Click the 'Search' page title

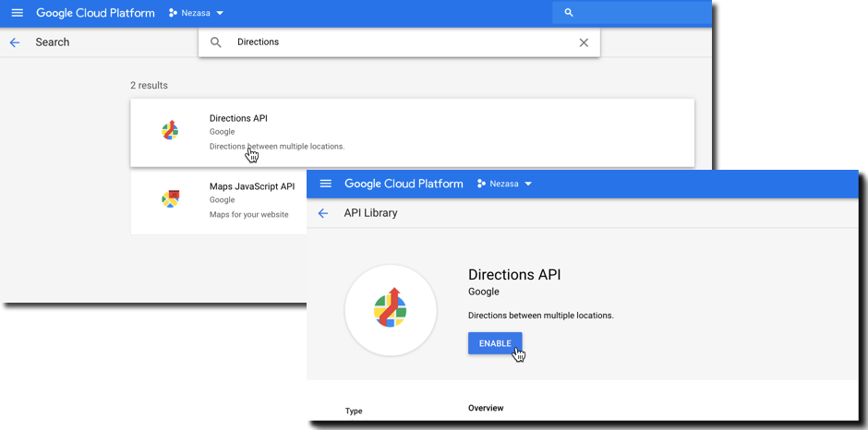coord(53,42)
